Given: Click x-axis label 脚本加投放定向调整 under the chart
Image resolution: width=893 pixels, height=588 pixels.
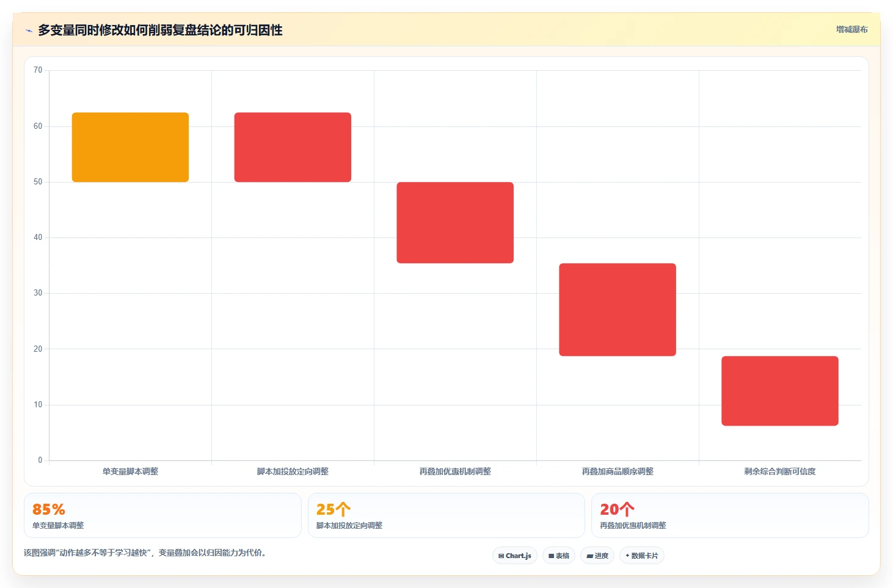Looking at the screenshot, I should pyautogui.click(x=293, y=471).
